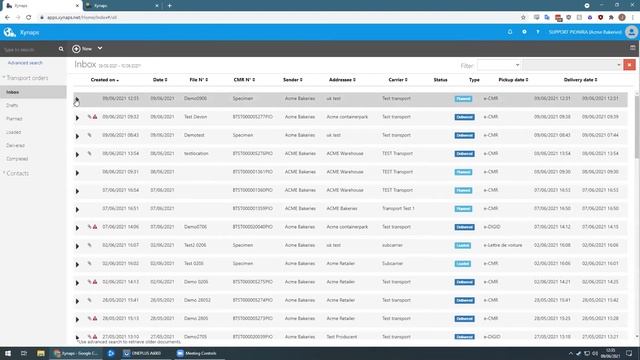Switch to the second Xynaps browser tab

[x=122, y=6]
